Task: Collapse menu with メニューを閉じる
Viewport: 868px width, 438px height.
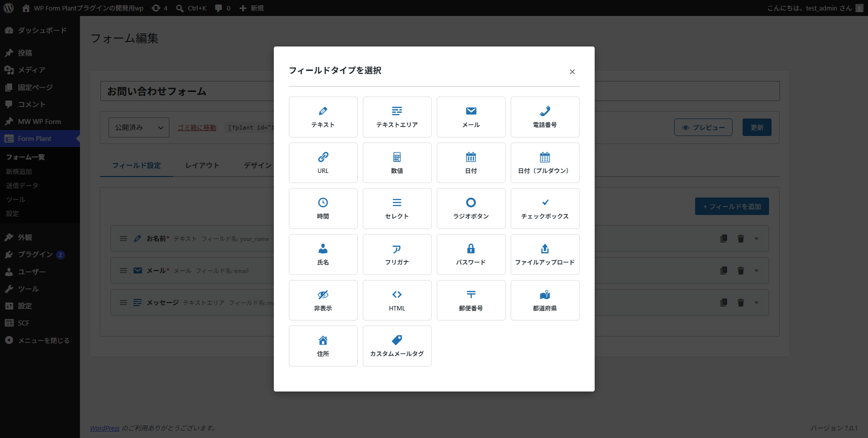Action: tap(40, 340)
